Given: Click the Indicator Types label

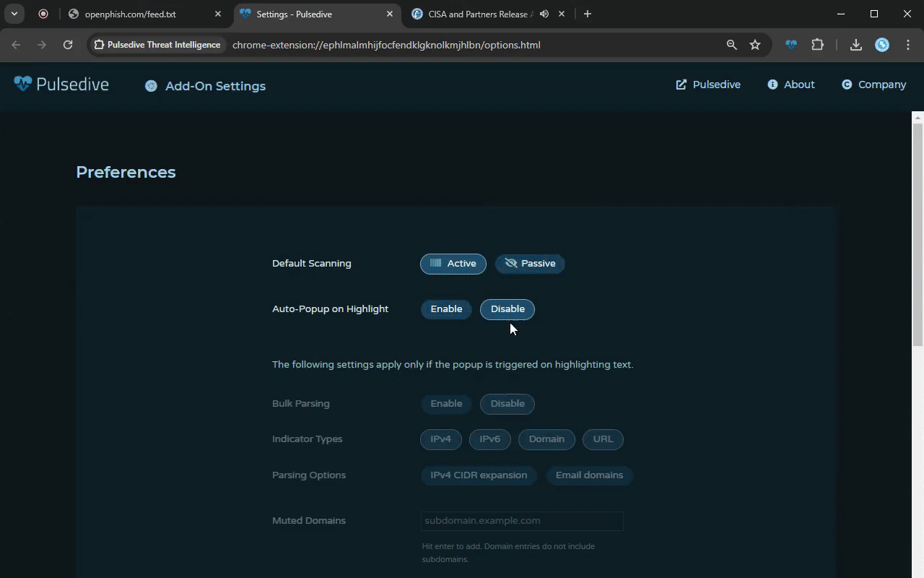Looking at the screenshot, I should click(308, 439).
